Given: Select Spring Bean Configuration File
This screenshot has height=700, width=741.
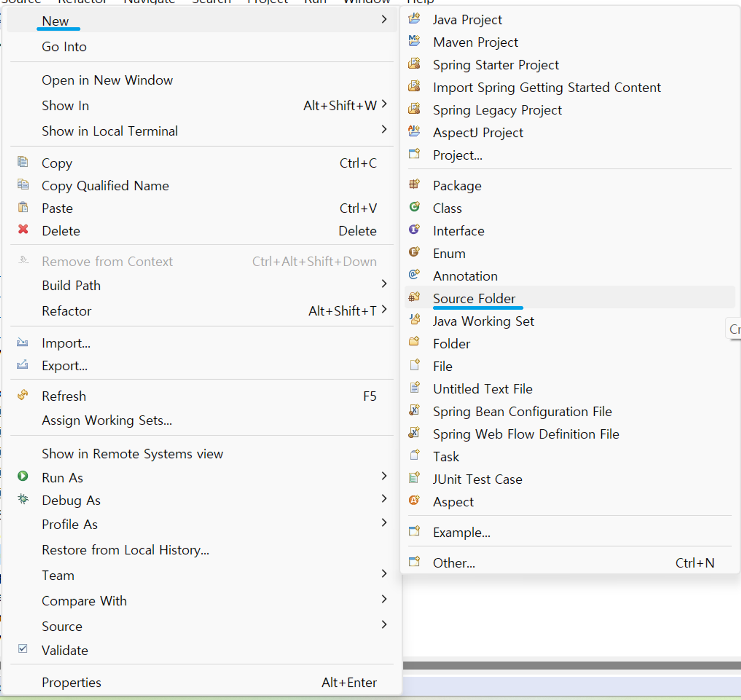Looking at the screenshot, I should [522, 412].
